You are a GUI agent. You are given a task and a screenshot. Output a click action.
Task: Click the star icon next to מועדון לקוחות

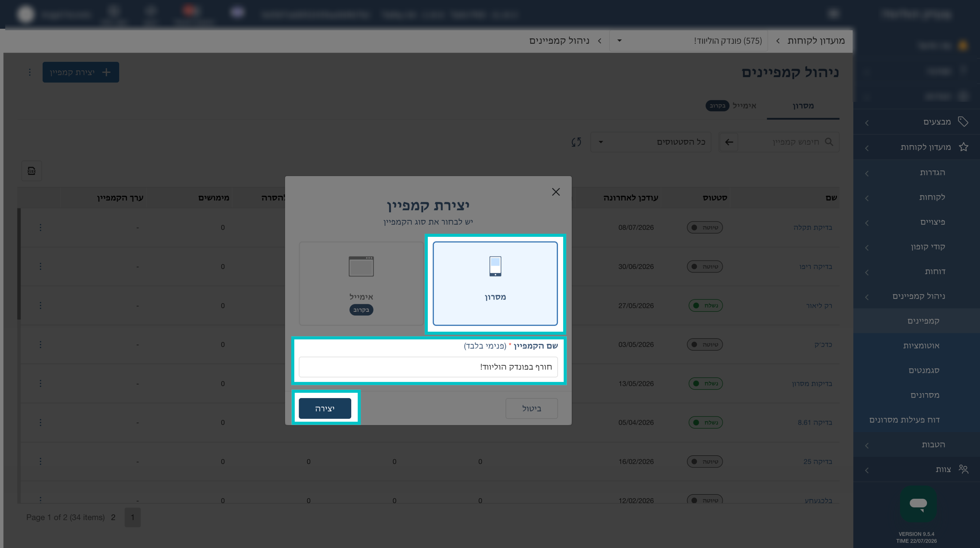963,147
